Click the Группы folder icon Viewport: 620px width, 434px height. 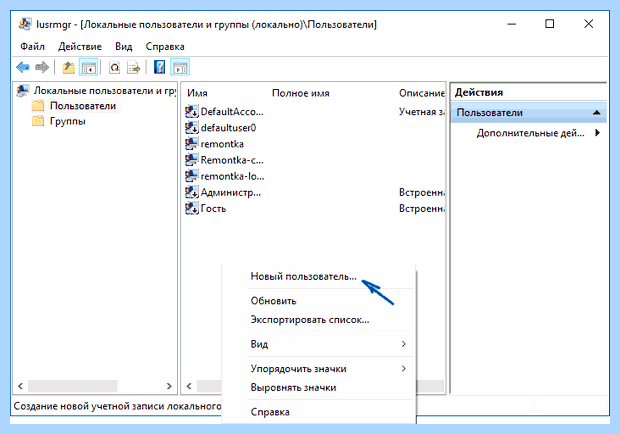click(x=38, y=121)
